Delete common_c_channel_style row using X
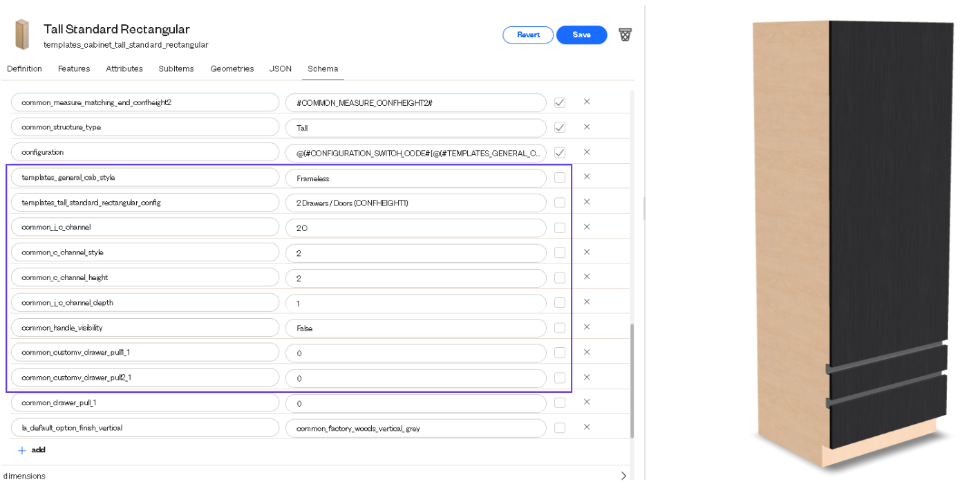The width and height of the screenshot is (980, 491). 587,252
